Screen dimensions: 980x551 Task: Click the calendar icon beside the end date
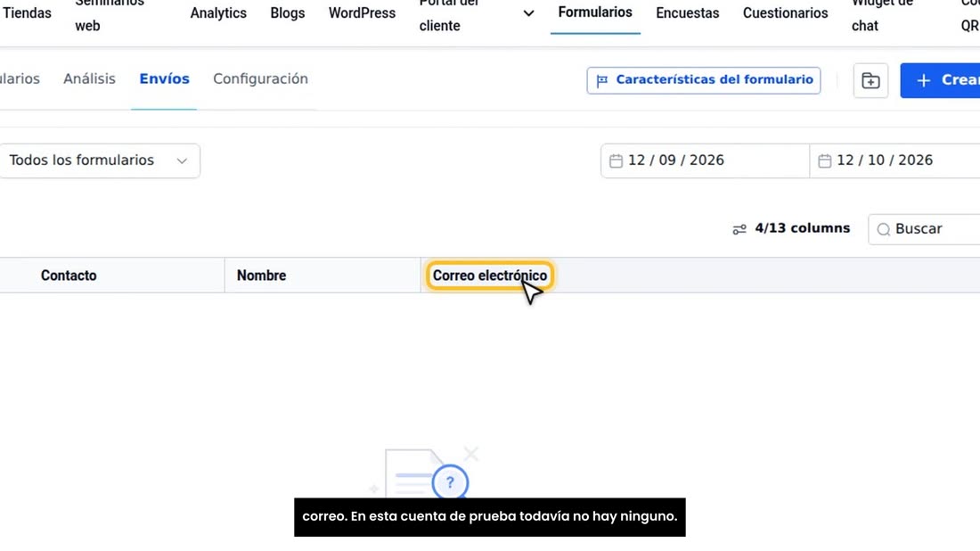click(824, 160)
